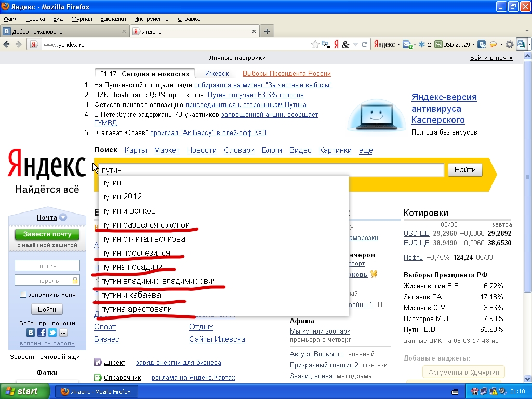Expand the Почта dropdown arrow
The image size is (532, 399).
[63, 218]
